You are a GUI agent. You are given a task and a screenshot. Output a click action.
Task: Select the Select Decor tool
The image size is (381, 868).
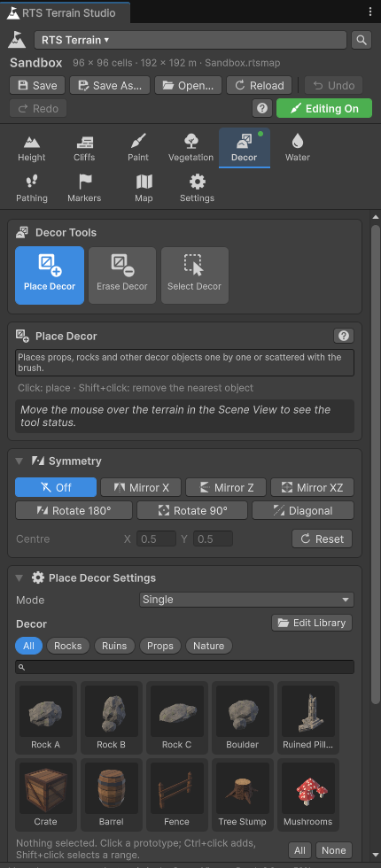(x=195, y=275)
